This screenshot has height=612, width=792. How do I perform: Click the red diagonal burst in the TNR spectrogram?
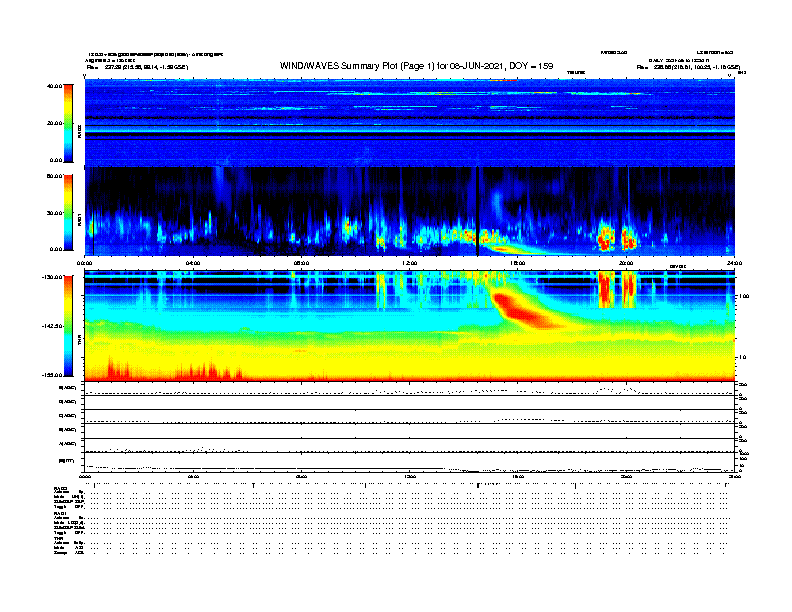coord(527,308)
